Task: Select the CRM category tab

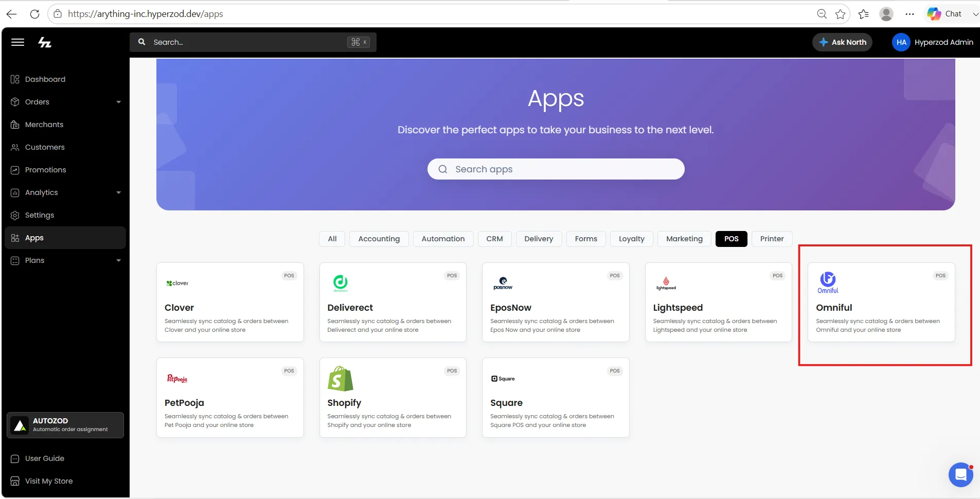Action: pos(494,239)
